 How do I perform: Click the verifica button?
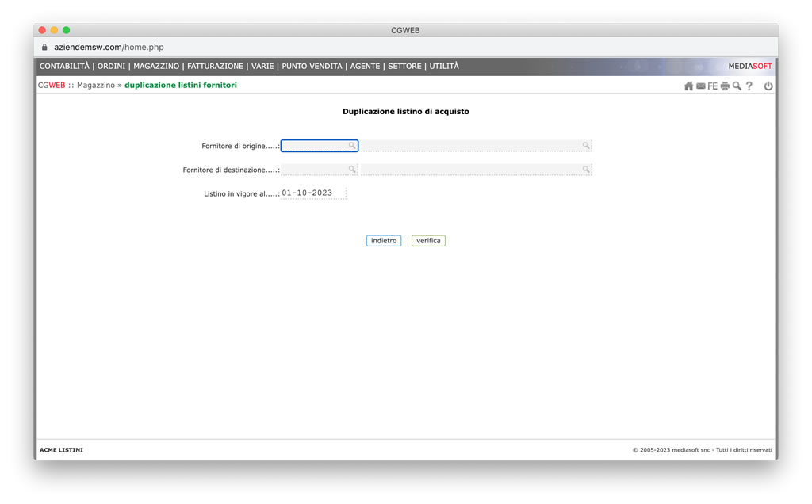pyautogui.click(x=428, y=241)
